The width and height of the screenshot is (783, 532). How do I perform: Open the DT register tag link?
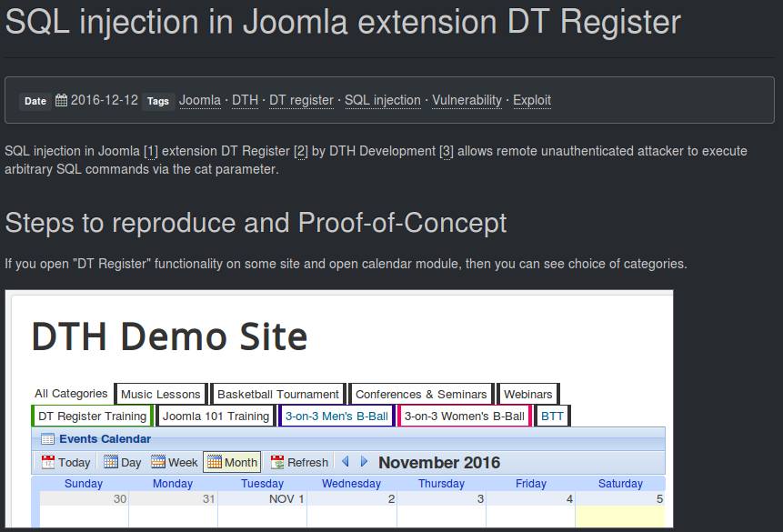301,100
